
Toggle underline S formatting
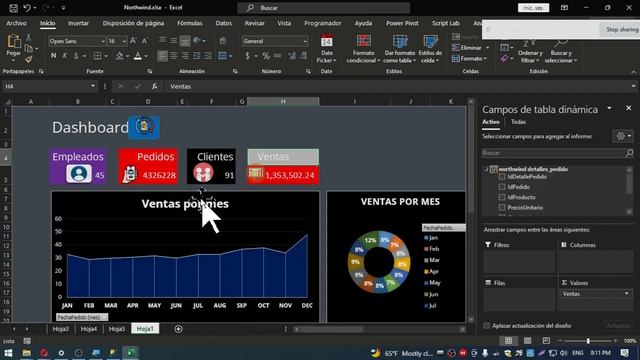point(76,56)
